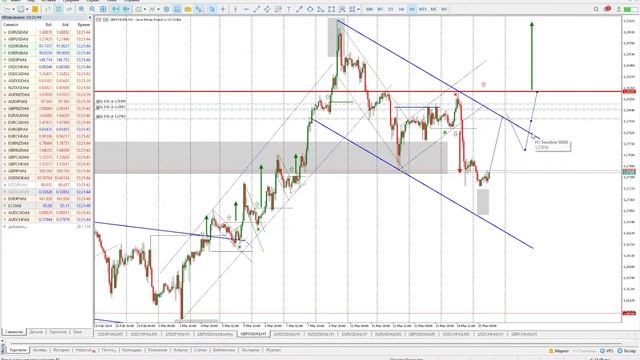Open the search magnifier at top right
The width and height of the screenshot is (640, 360).
(596, 9)
